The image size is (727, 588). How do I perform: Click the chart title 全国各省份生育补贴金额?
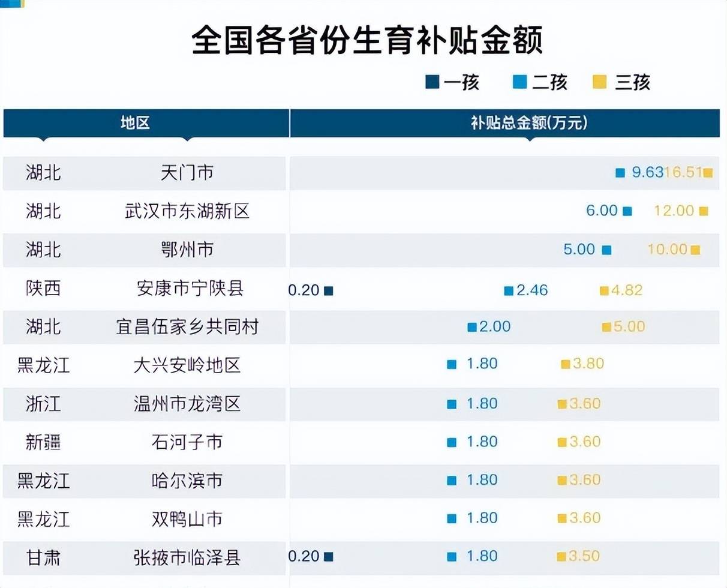pos(367,41)
